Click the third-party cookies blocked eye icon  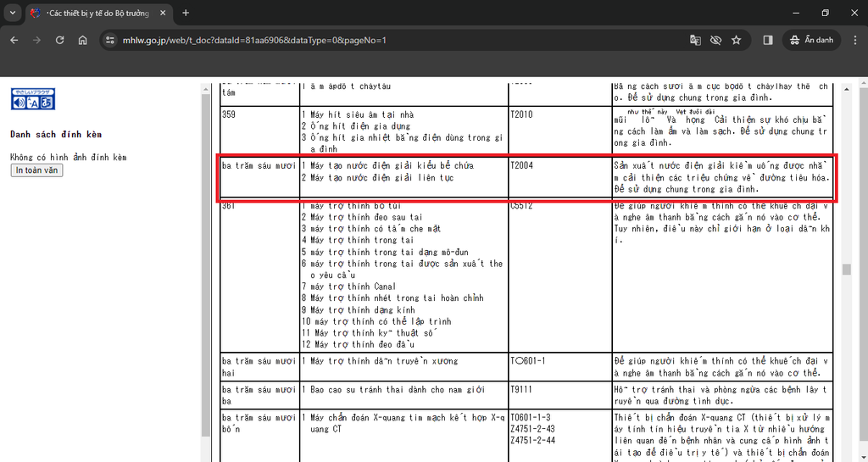point(715,40)
